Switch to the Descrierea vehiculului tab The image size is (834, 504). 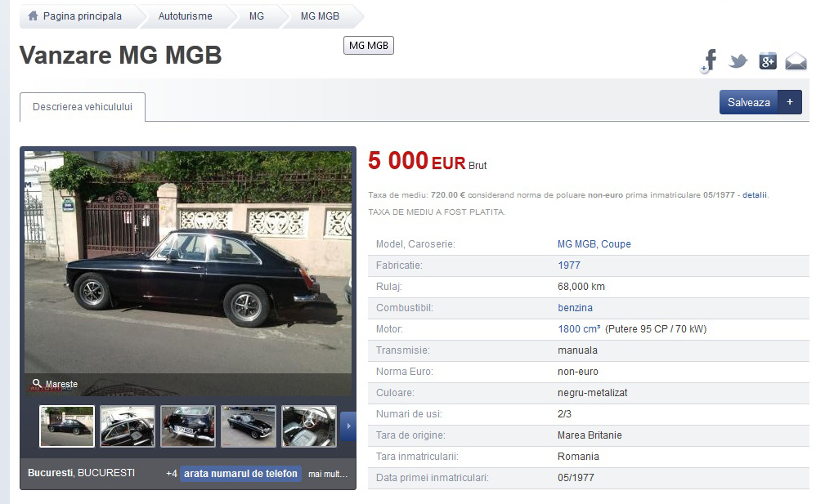click(x=82, y=107)
